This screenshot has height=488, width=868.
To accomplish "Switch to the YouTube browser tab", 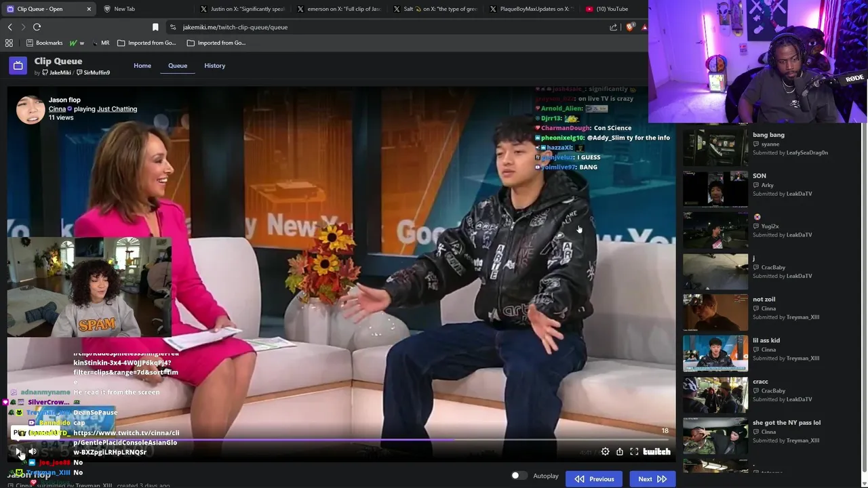I will (612, 9).
